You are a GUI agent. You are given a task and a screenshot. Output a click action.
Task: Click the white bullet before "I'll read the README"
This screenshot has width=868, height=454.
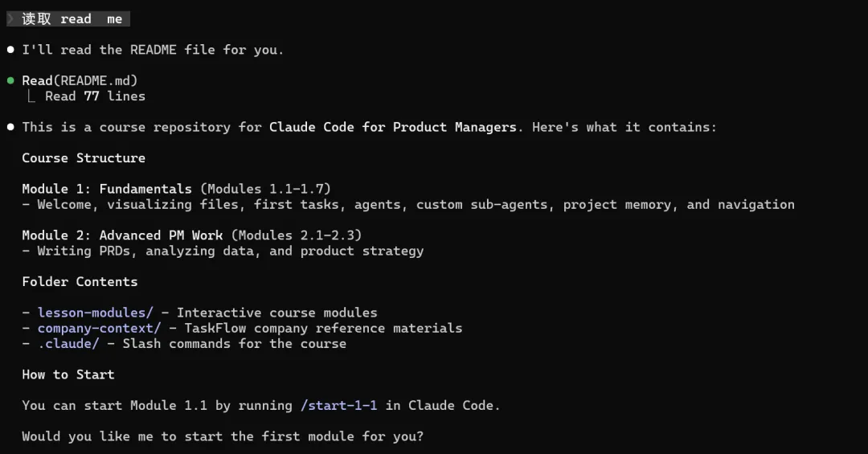[x=10, y=50]
